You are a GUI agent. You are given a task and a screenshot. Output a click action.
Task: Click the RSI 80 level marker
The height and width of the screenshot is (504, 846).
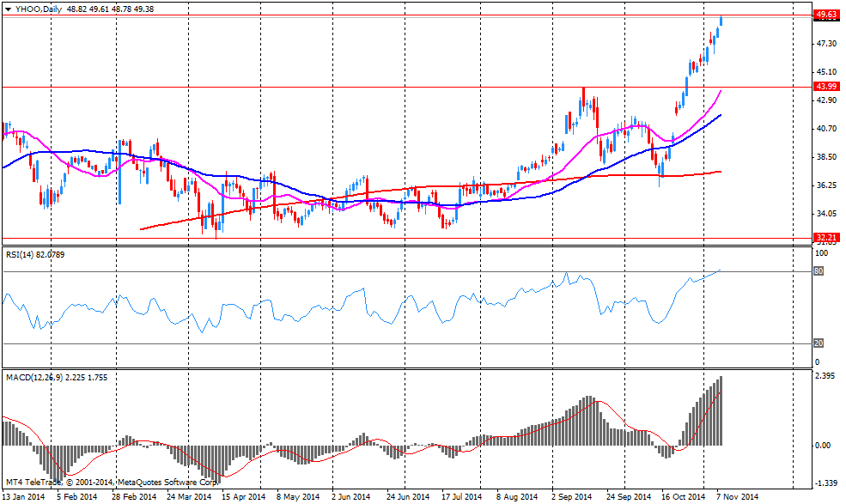[819, 271]
